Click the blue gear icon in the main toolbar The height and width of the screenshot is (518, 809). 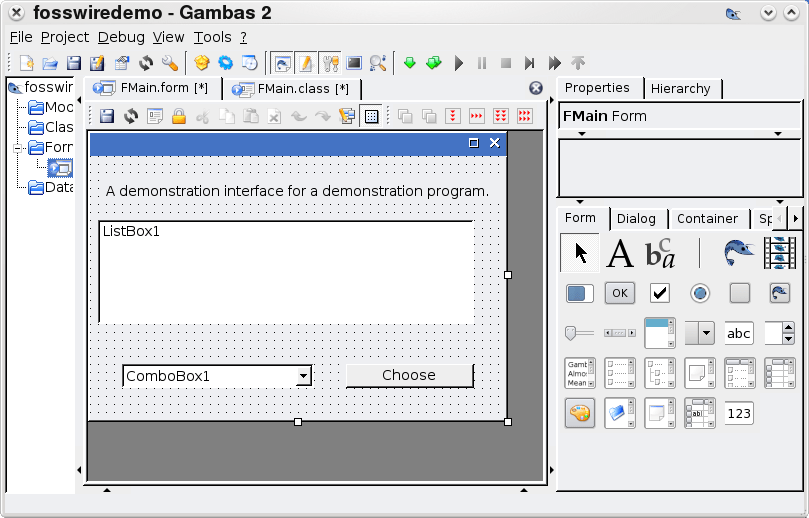click(x=225, y=63)
